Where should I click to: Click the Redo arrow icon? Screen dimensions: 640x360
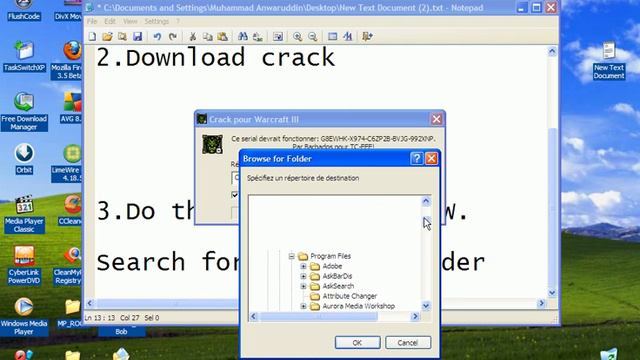[x=173, y=37]
